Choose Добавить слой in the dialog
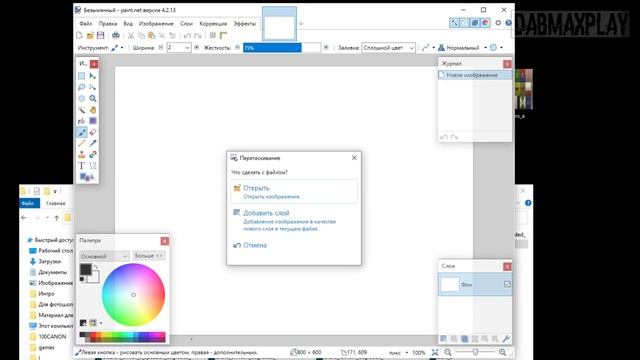The width and height of the screenshot is (640, 360). (x=294, y=220)
